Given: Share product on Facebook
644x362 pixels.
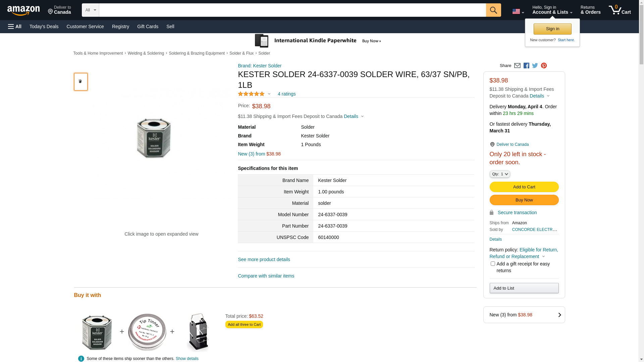Looking at the screenshot, I should (526, 66).
